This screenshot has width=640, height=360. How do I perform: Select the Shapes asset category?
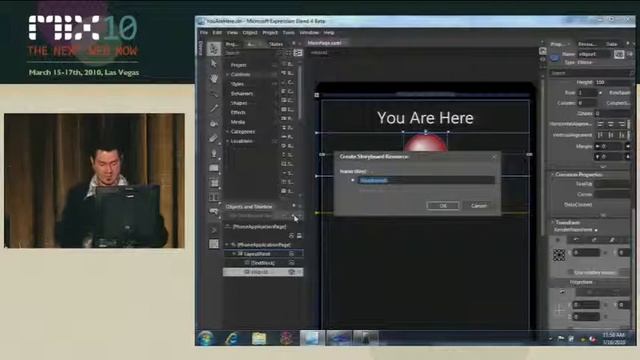point(239,103)
